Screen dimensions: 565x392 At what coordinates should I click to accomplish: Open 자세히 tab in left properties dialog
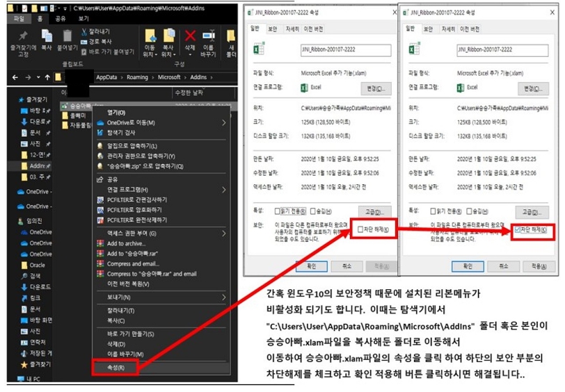[292, 29]
